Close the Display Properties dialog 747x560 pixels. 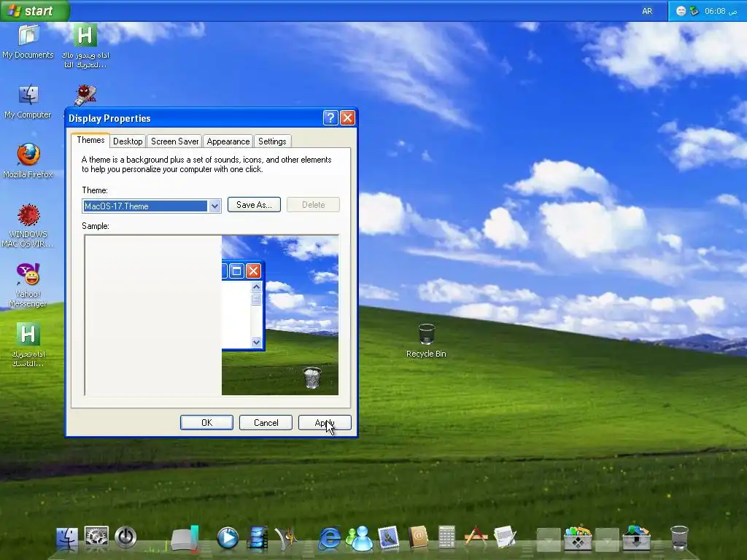coord(347,117)
